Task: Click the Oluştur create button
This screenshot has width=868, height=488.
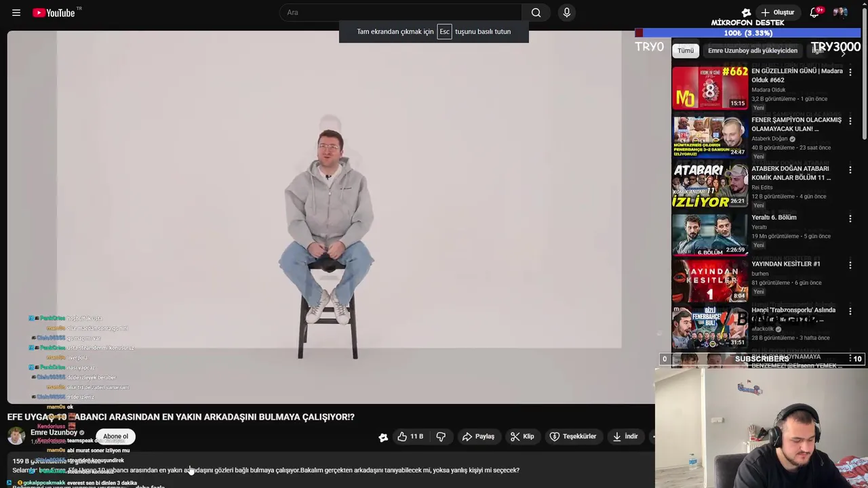Action: (x=777, y=12)
